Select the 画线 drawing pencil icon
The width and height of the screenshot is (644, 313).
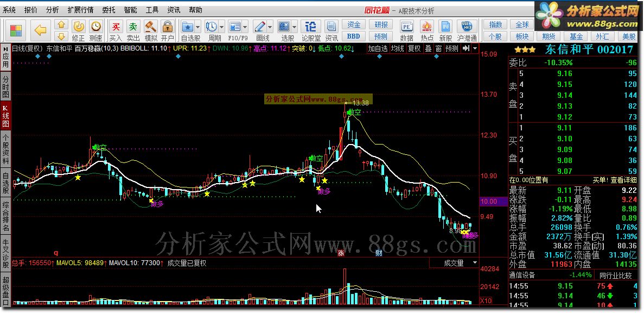(259, 27)
